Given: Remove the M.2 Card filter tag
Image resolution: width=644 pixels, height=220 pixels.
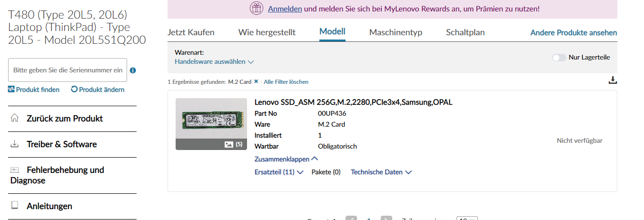Looking at the screenshot, I should (x=256, y=81).
